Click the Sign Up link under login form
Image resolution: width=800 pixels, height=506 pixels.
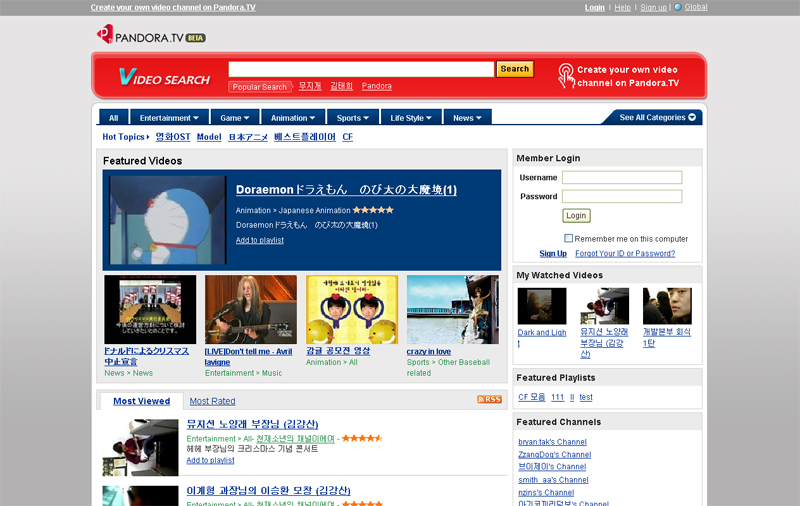coord(553,254)
